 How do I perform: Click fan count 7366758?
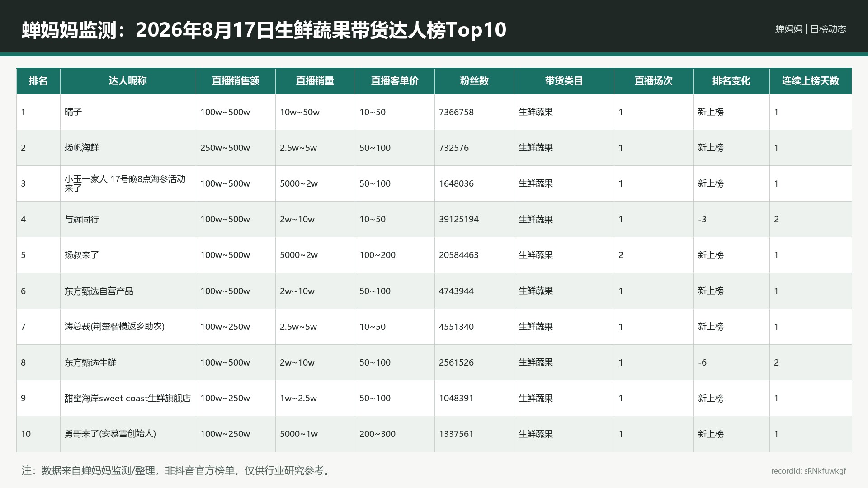tap(456, 112)
